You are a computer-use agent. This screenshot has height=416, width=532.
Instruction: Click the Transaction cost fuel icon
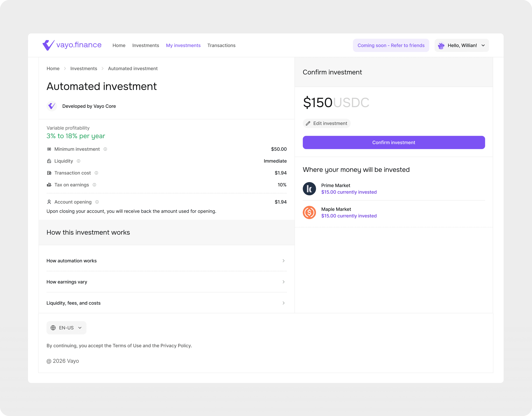49,173
